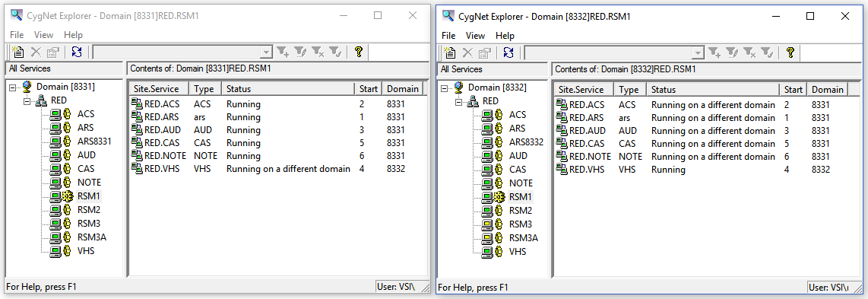868x299 pixels.
Task: Select RSM2 in the 8331 window tree
Action: (89, 210)
